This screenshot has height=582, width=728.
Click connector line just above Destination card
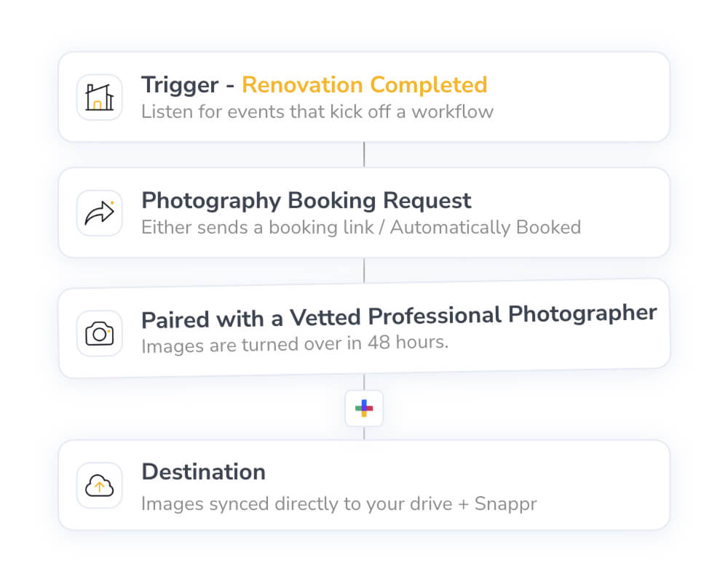(364, 433)
